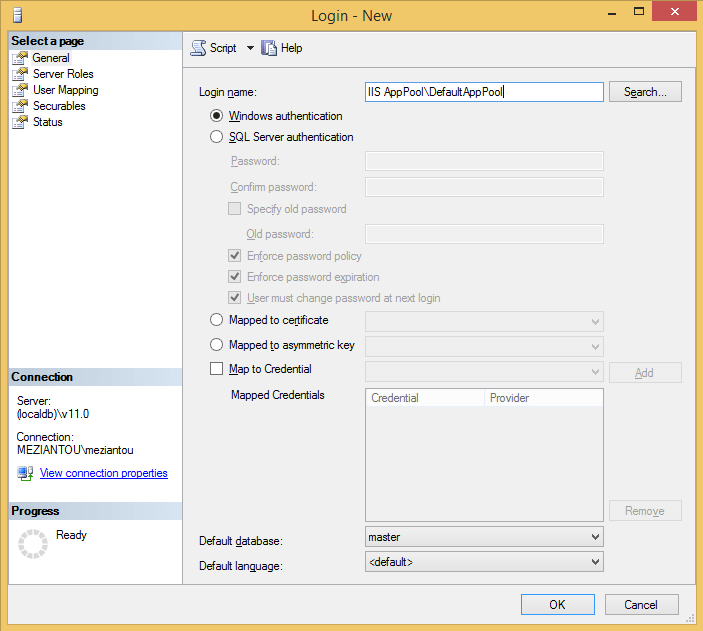Image resolution: width=703 pixels, height=631 pixels.
Task: Click the Help icon in toolbar
Action: [x=269, y=48]
